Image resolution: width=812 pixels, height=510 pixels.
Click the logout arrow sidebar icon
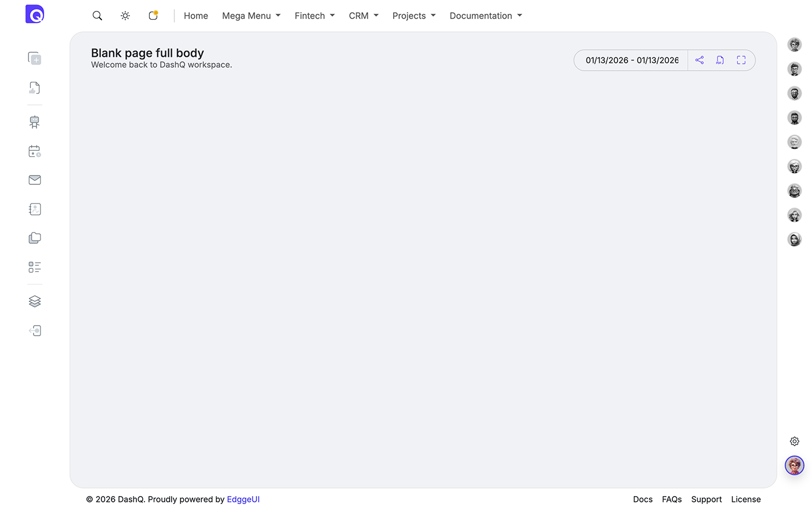[35, 331]
